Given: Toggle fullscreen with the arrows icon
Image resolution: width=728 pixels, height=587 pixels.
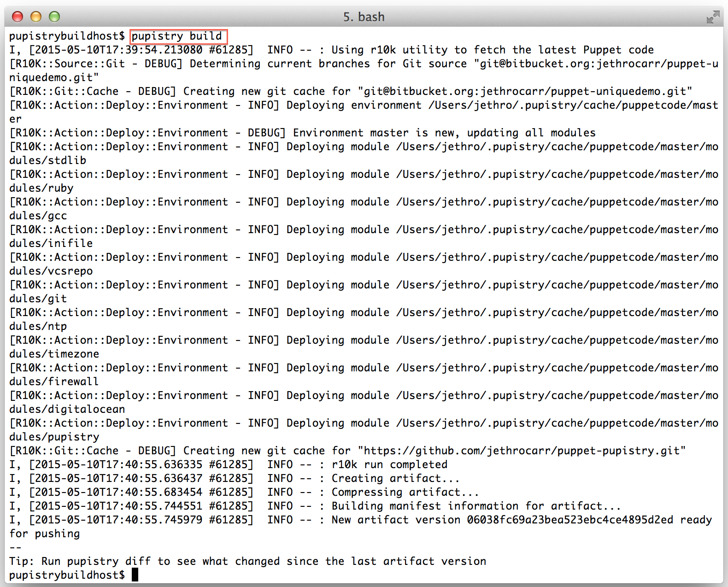Looking at the screenshot, I should point(713,18).
